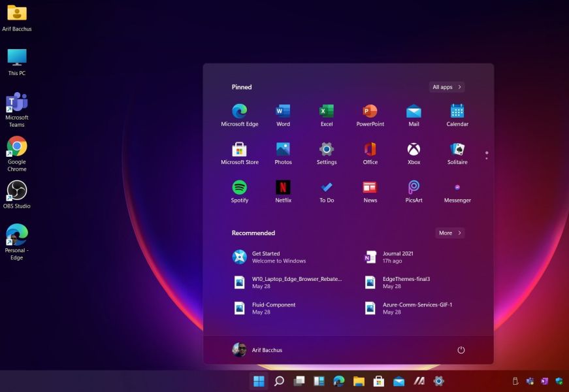Screen dimensions: 569x392
Task: Open Edge from the taskbar
Action: (339, 381)
